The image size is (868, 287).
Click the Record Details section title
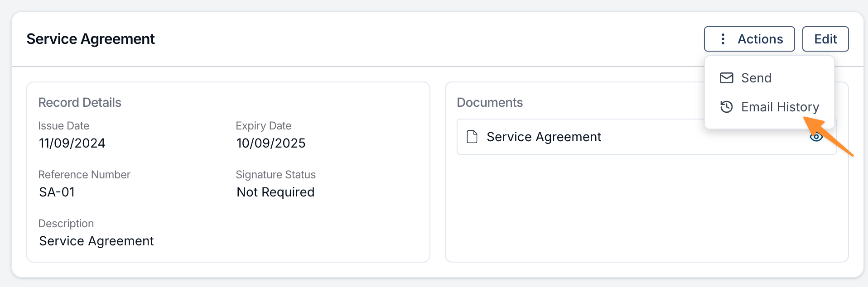point(80,102)
